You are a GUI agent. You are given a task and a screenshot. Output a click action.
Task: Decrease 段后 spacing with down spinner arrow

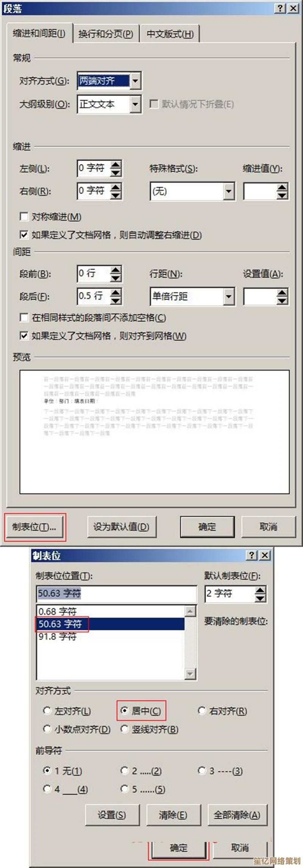pos(116,301)
